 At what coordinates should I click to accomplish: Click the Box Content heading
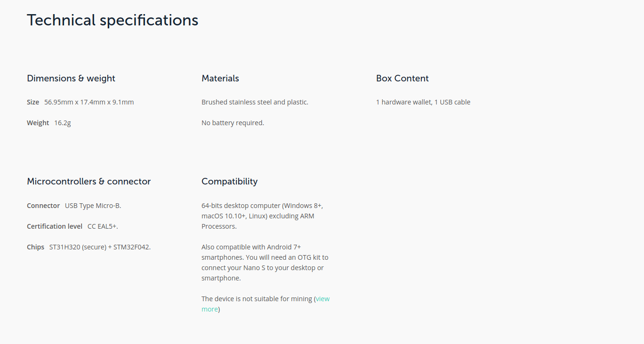pyautogui.click(x=402, y=78)
